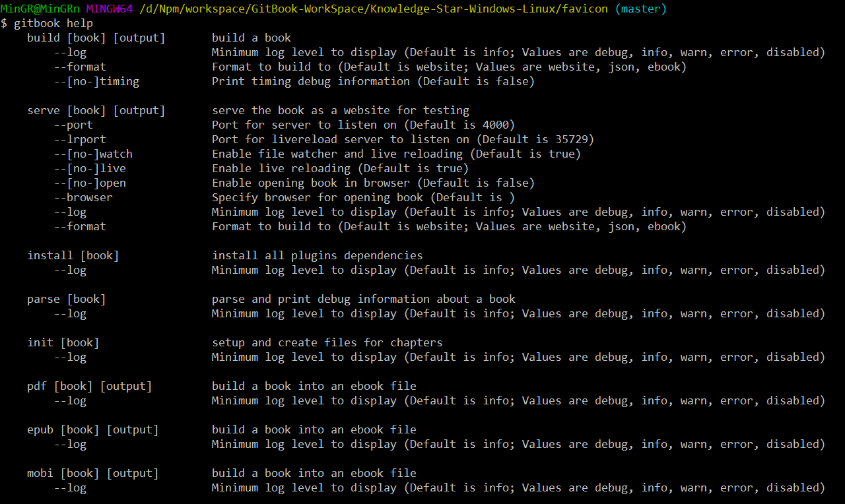
Task: Click the MINGW64 label in the prompt
Action: pos(109,9)
